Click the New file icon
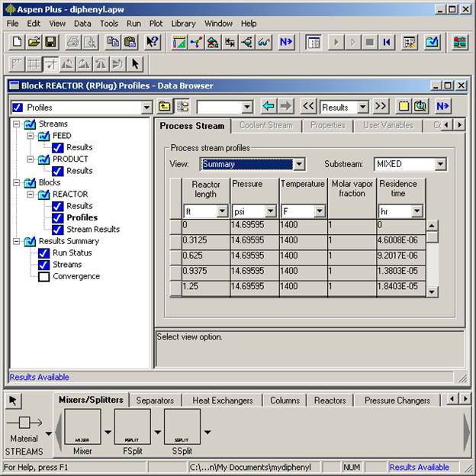 [17, 42]
